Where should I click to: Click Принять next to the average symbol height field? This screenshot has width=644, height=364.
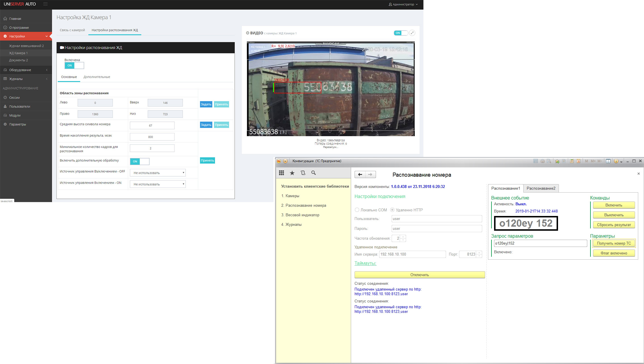[221, 125]
